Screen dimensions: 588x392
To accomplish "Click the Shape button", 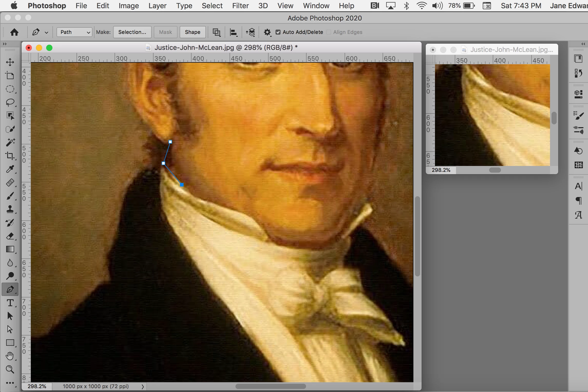I will pyautogui.click(x=192, y=32).
